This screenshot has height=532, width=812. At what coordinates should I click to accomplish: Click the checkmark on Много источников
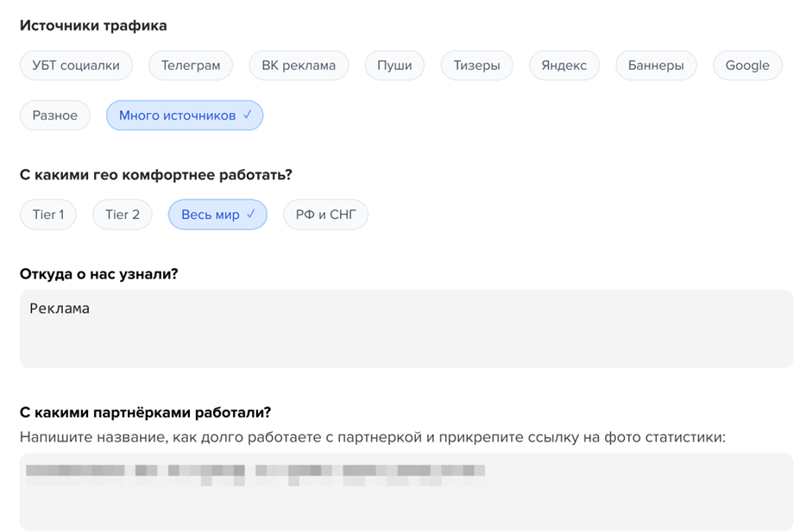coord(248,115)
